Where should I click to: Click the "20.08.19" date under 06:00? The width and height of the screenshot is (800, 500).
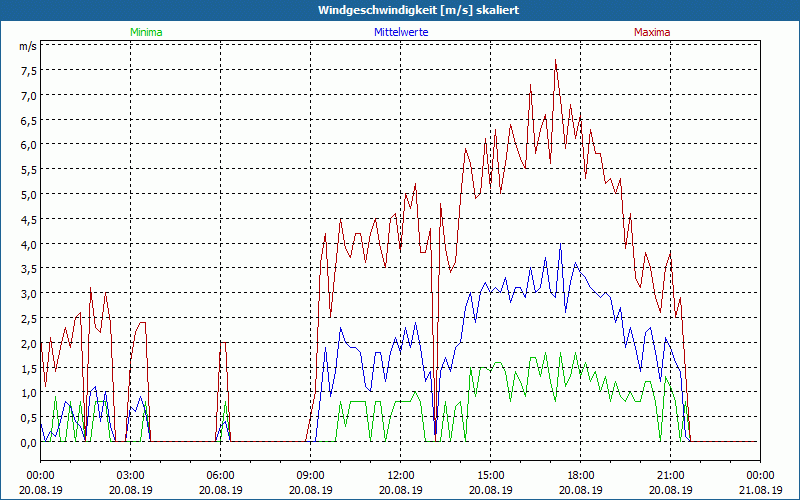click(x=220, y=490)
